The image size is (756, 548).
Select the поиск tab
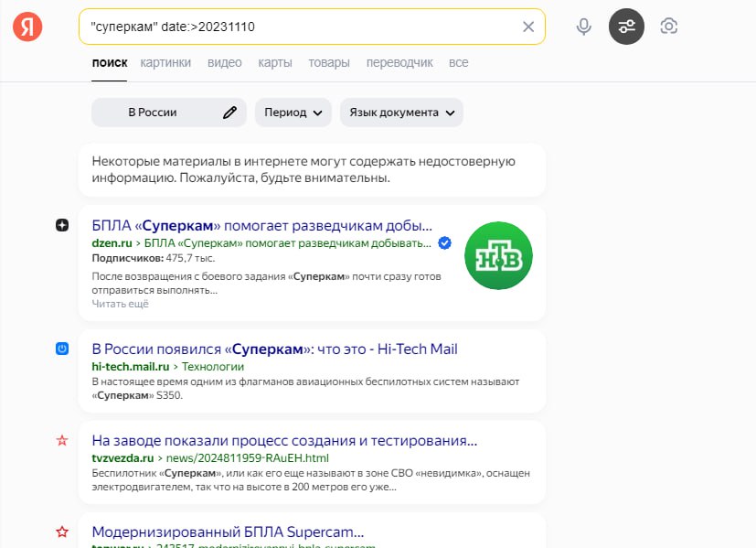pos(110,63)
